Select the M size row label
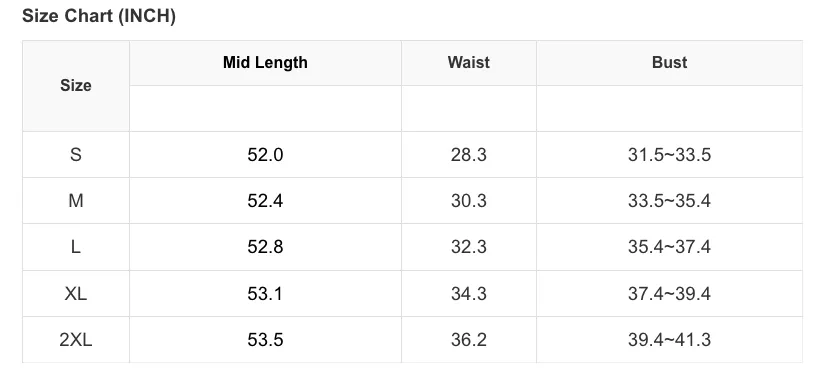This screenshot has height=380, width=828. coord(76,201)
